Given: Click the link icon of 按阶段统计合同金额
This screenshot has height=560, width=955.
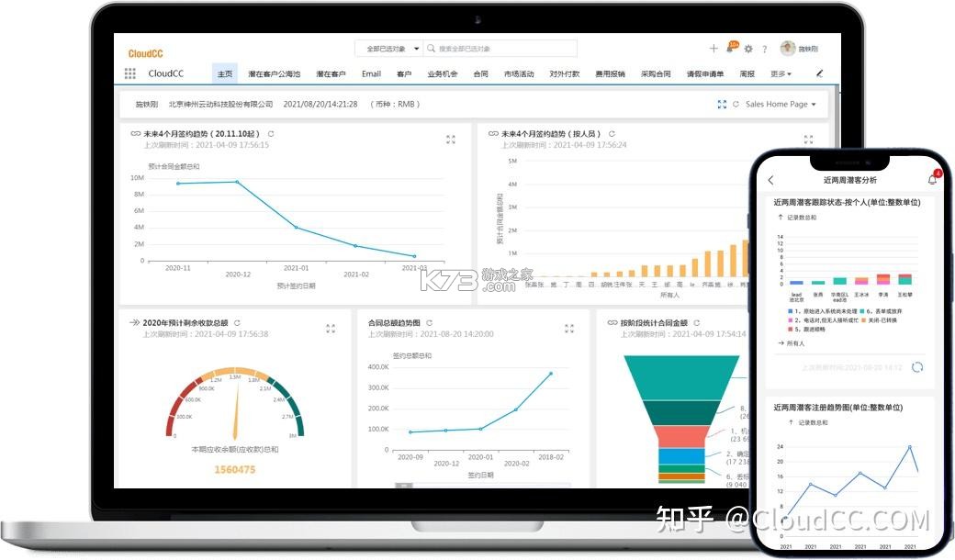Looking at the screenshot, I should [612, 322].
